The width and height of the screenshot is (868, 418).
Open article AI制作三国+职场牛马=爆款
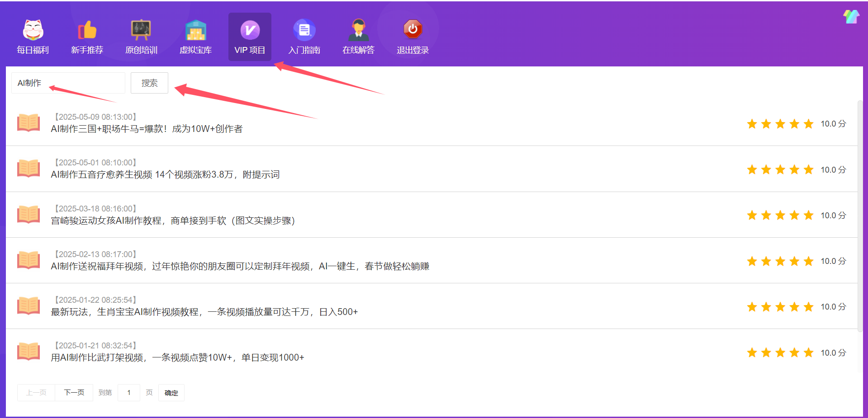(x=147, y=129)
